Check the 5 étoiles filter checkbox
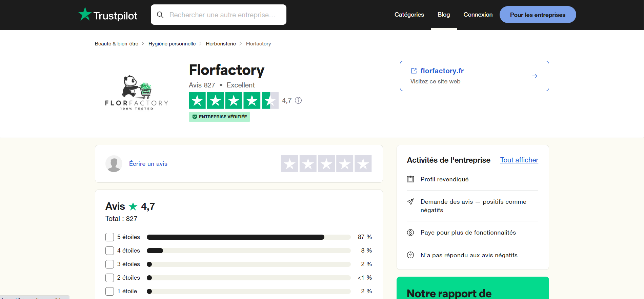 [x=109, y=237]
